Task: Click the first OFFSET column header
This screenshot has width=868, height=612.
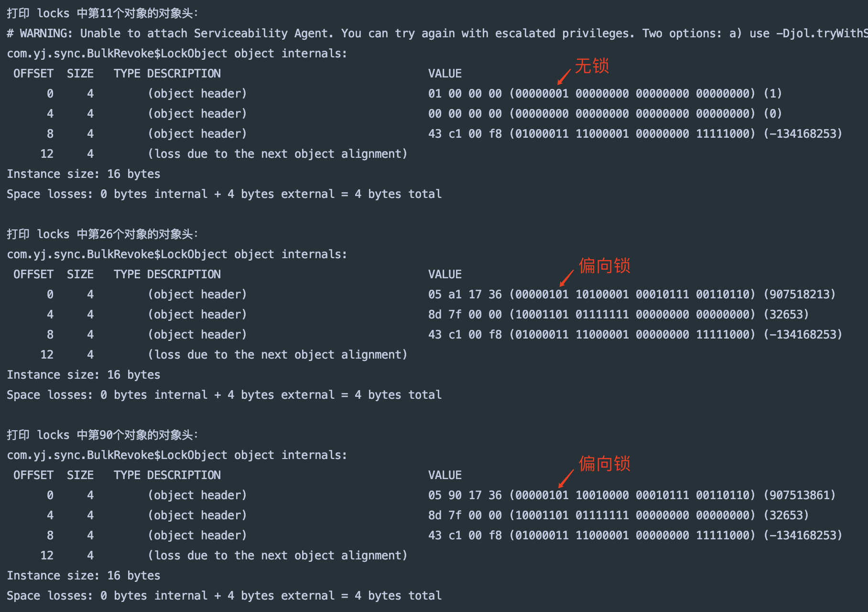Action: pyautogui.click(x=33, y=74)
